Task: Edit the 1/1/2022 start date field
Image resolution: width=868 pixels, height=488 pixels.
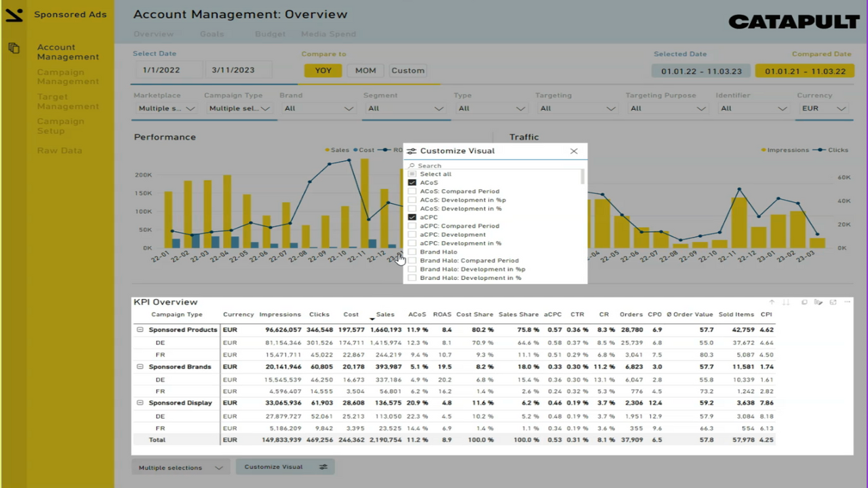Action: [x=167, y=70]
